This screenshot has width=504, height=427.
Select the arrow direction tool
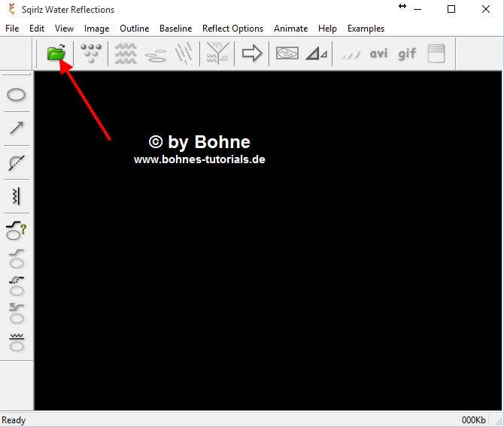17,128
